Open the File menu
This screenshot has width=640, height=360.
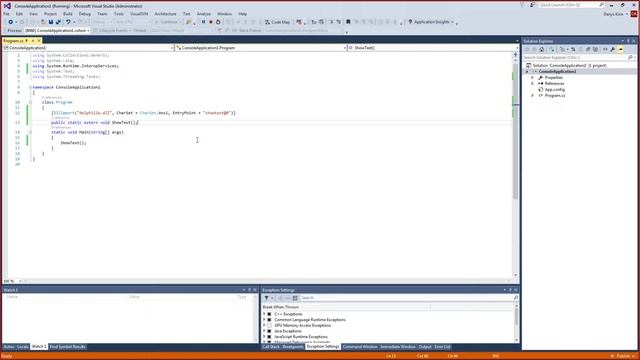pyautogui.click(x=7, y=14)
